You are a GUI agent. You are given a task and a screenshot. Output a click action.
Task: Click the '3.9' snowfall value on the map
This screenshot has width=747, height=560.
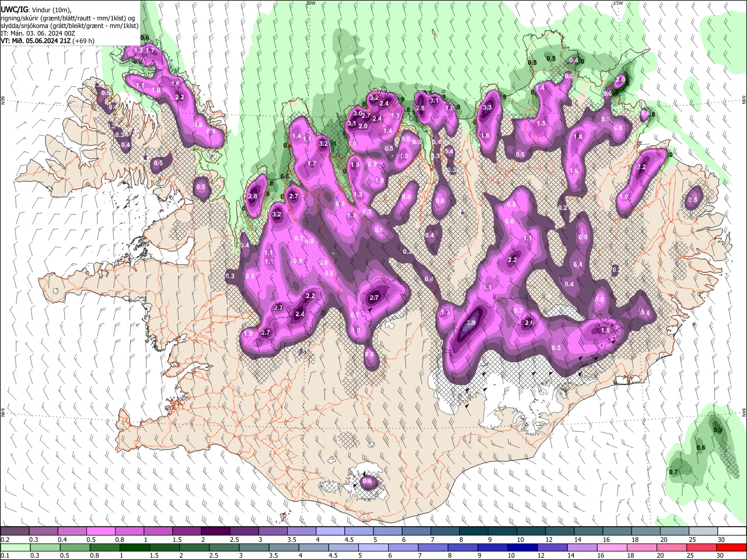[x=471, y=323]
